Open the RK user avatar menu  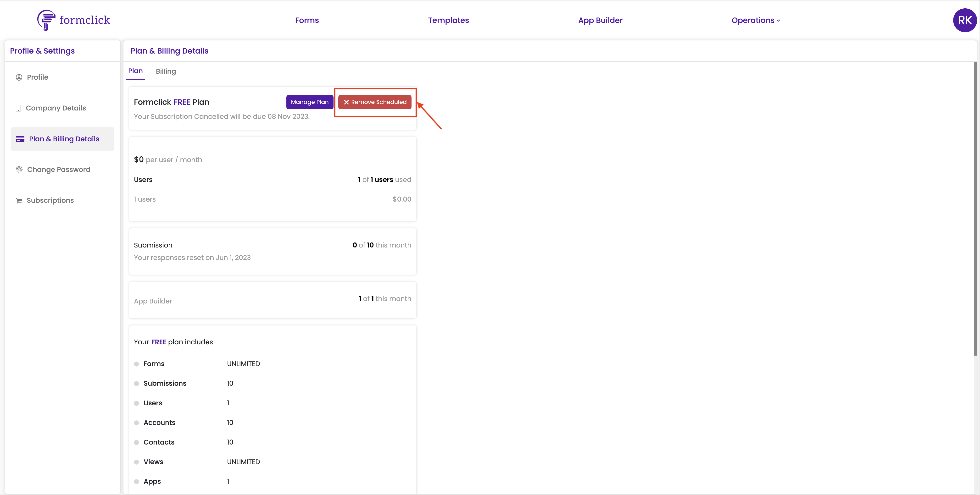[x=964, y=20]
